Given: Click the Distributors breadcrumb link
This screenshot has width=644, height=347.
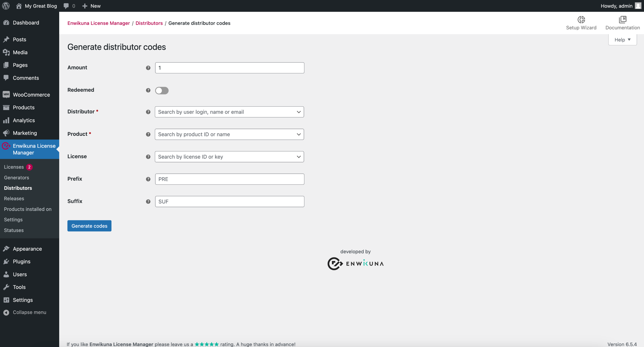Looking at the screenshot, I should [149, 23].
